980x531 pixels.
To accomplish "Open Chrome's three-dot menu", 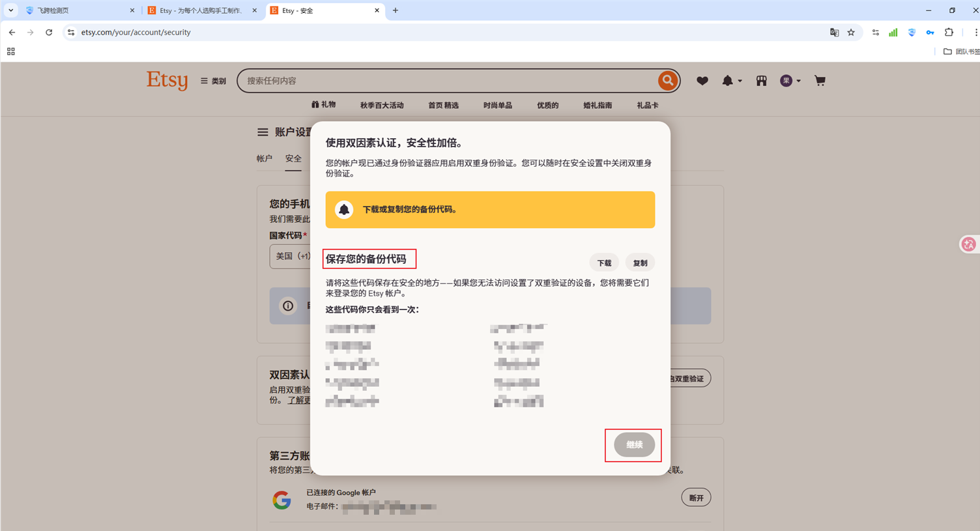I will click(x=975, y=33).
